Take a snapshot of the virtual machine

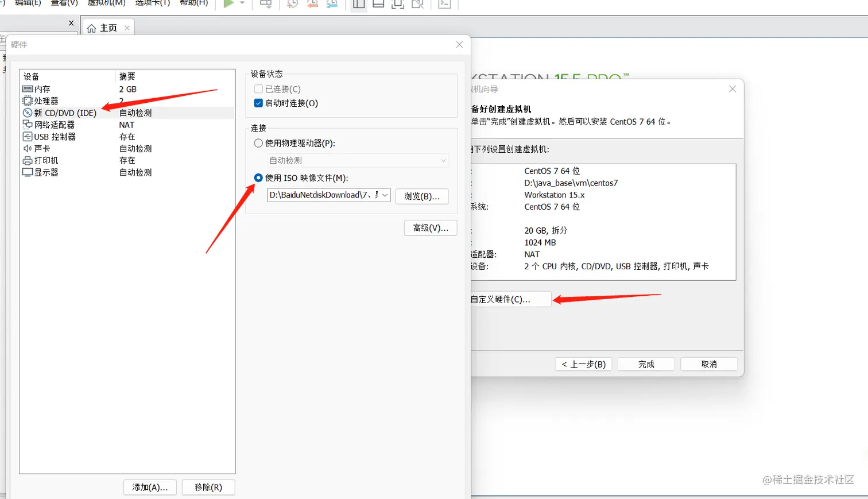[x=292, y=3]
